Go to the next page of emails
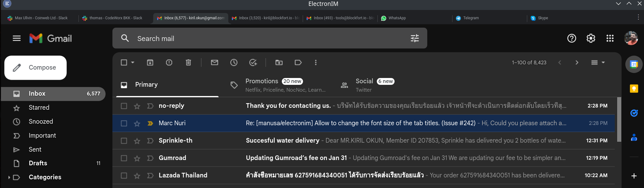 click(x=577, y=62)
